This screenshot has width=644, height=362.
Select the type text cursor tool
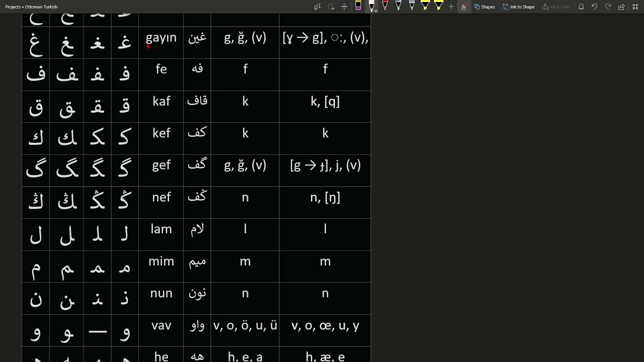(317, 7)
